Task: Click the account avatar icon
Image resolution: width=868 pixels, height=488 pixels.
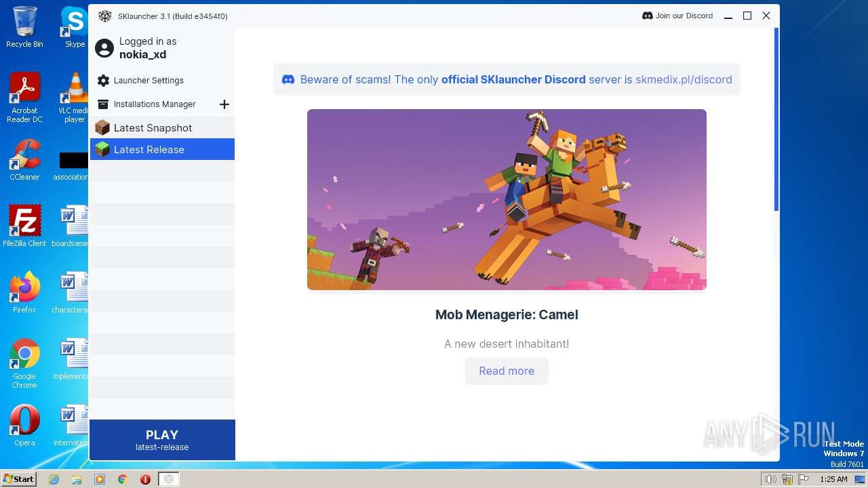Action: tap(104, 48)
